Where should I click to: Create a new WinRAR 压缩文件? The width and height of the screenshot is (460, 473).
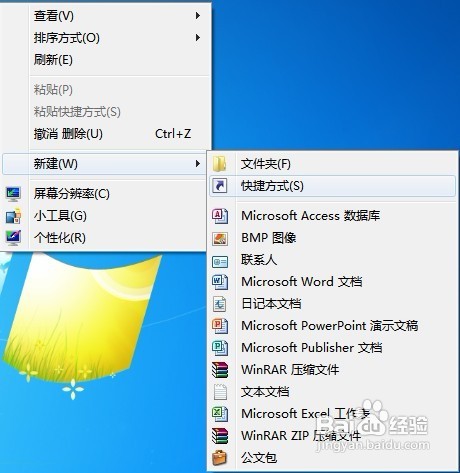pyautogui.click(x=332, y=370)
